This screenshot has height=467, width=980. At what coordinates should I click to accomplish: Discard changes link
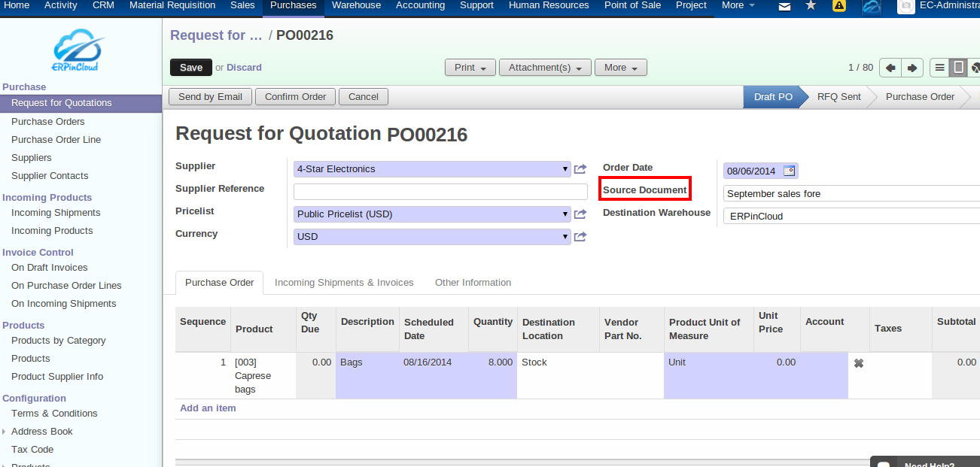tap(244, 68)
